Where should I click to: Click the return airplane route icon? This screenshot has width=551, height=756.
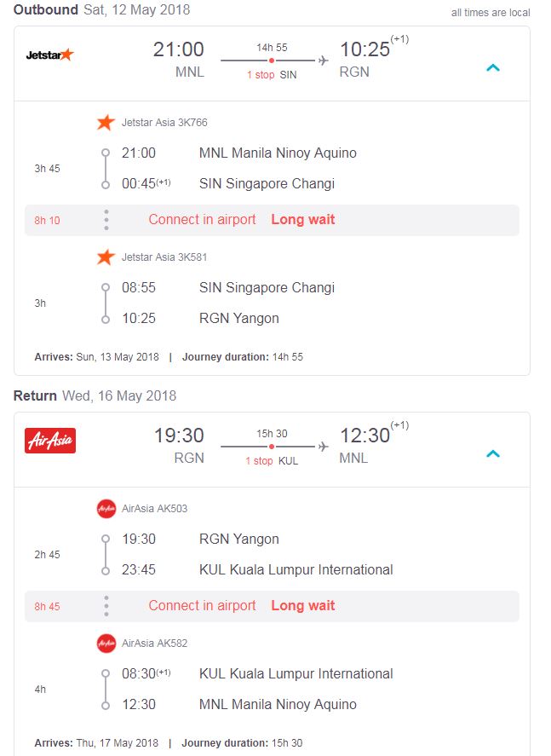324,447
